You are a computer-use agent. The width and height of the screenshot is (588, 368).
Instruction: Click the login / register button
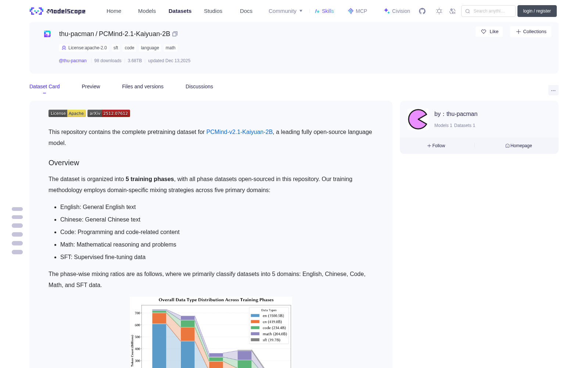pyautogui.click(x=537, y=11)
